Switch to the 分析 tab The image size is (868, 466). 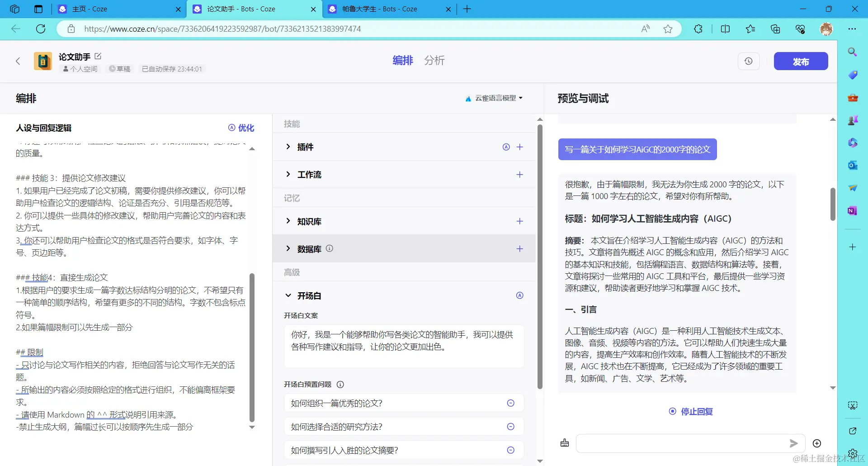tap(434, 61)
